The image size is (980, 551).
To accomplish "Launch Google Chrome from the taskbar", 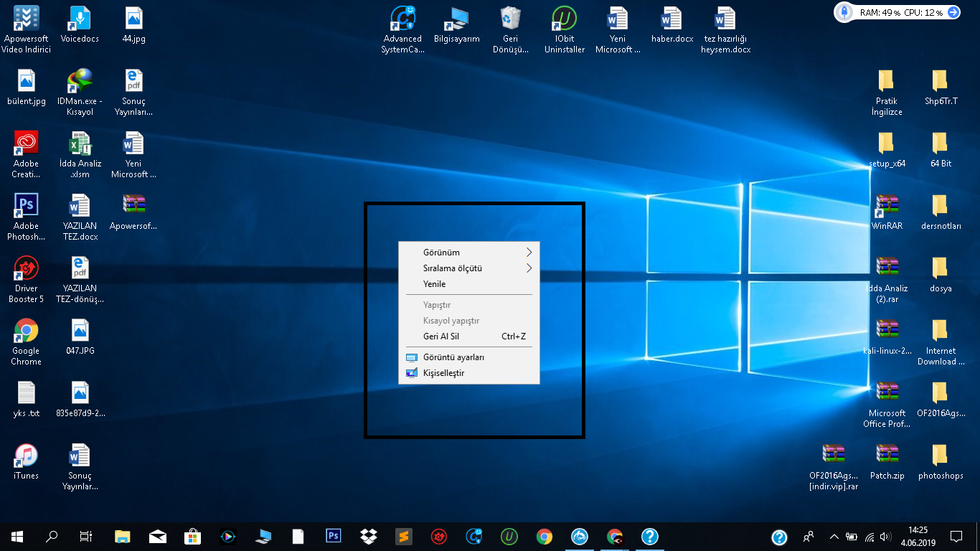I will [x=544, y=536].
